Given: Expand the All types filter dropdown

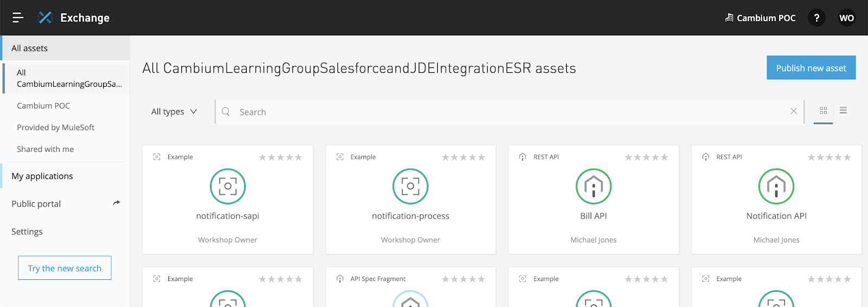Looking at the screenshot, I should pos(174,112).
